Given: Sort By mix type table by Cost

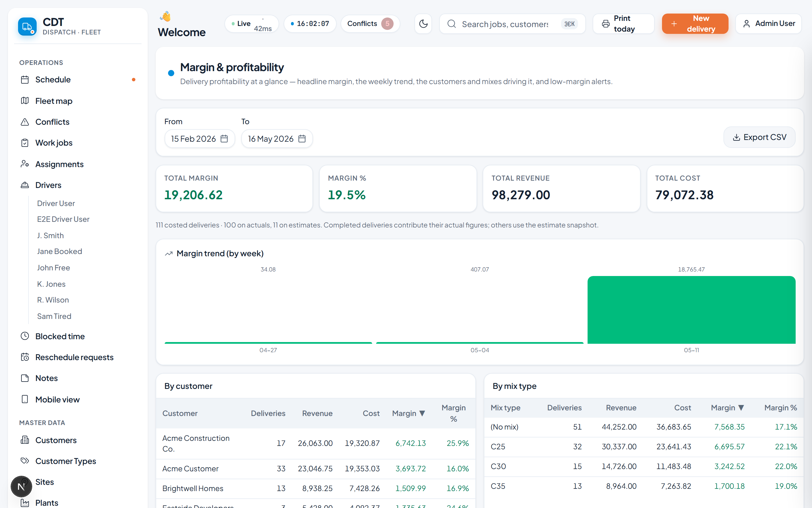Looking at the screenshot, I should click(x=683, y=408).
